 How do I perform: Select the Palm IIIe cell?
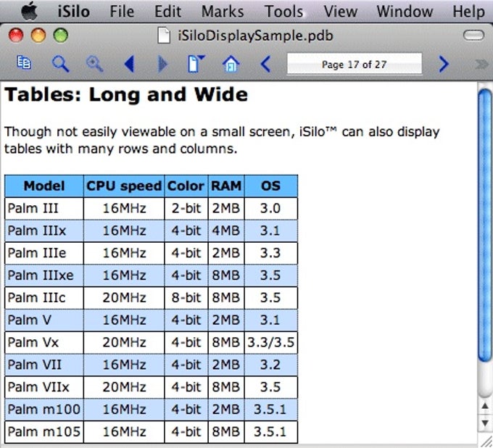tap(44, 253)
